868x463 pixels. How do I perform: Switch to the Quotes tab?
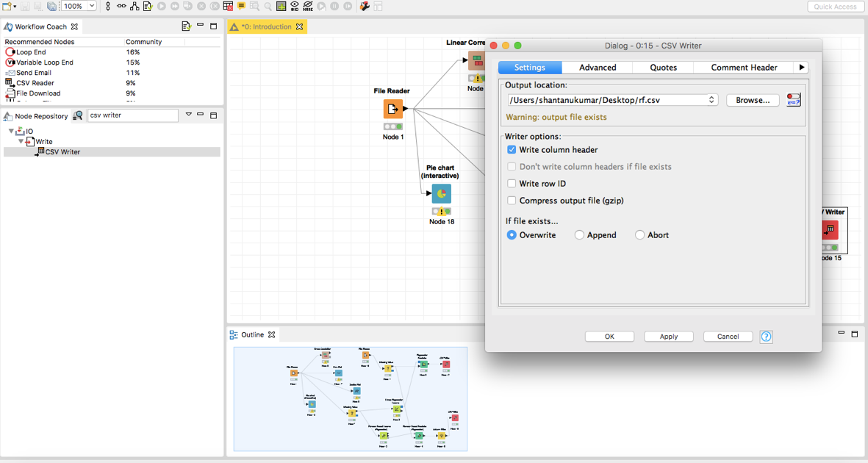coord(662,67)
